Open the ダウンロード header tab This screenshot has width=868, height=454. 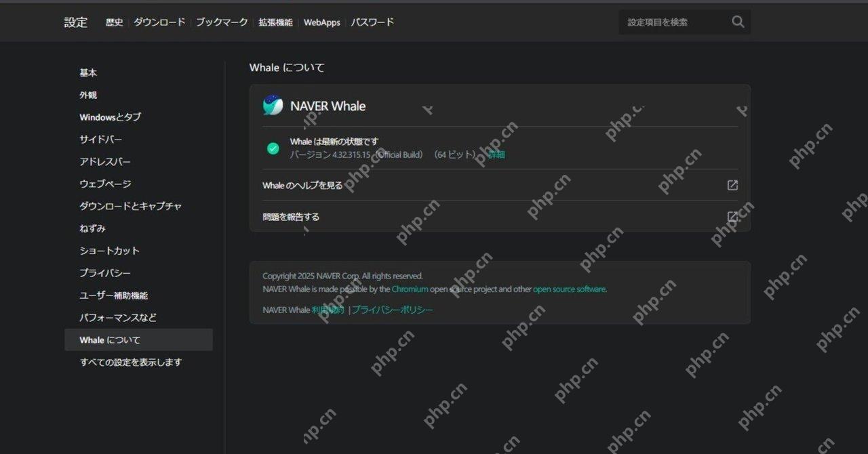pyautogui.click(x=159, y=22)
